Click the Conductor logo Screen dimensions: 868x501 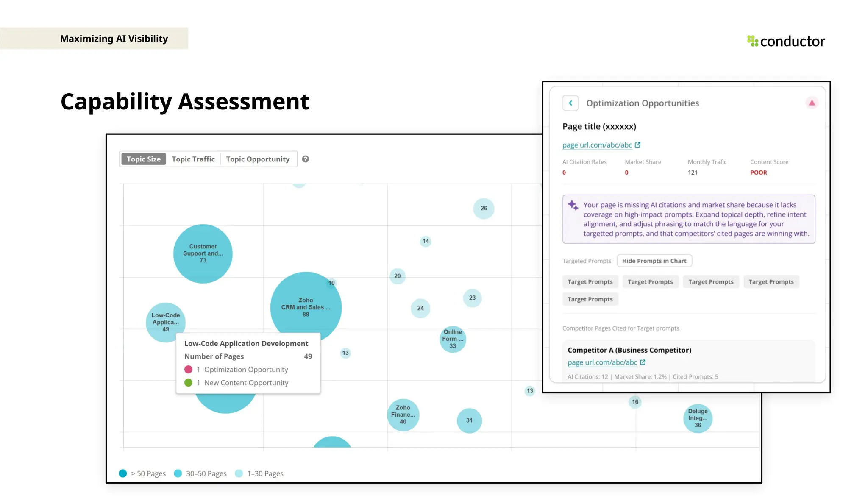(786, 41)
